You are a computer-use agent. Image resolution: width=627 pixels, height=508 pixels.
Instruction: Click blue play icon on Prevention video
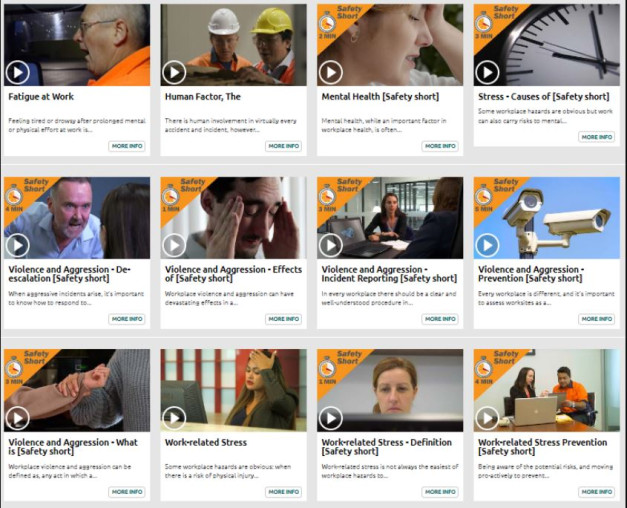pyautogui.click(x=487, y=245)
